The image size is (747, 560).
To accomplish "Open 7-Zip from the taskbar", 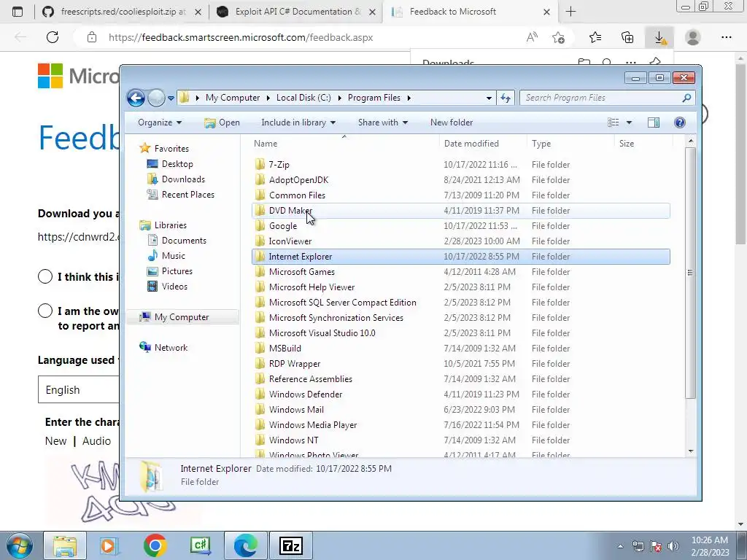I will coord(291,545).
